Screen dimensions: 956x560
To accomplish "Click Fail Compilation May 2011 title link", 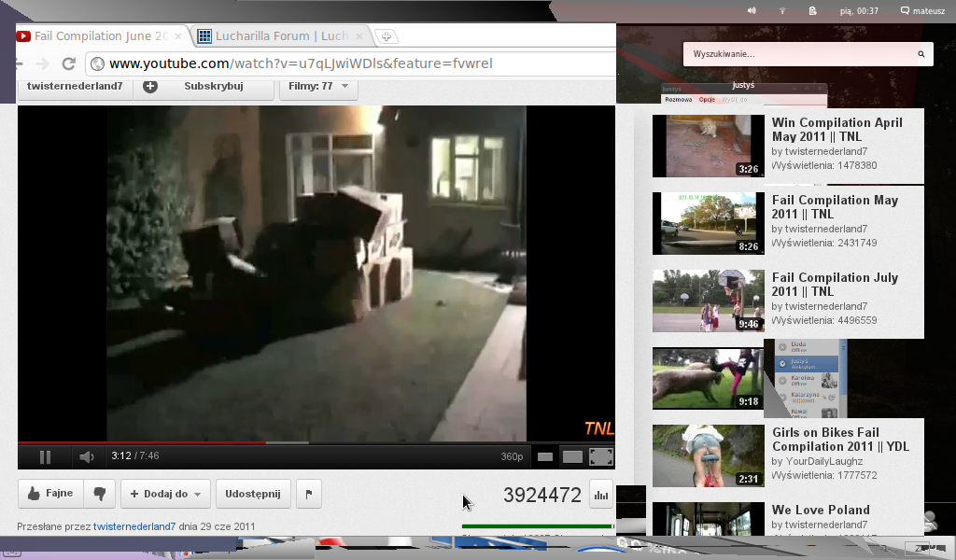I will (x=835, y=206).
